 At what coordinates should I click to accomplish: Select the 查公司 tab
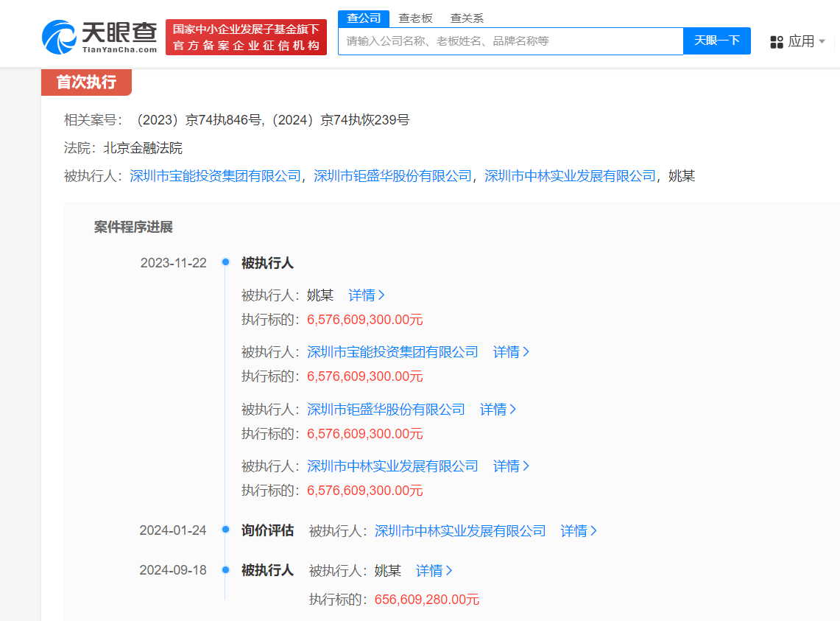363,18
